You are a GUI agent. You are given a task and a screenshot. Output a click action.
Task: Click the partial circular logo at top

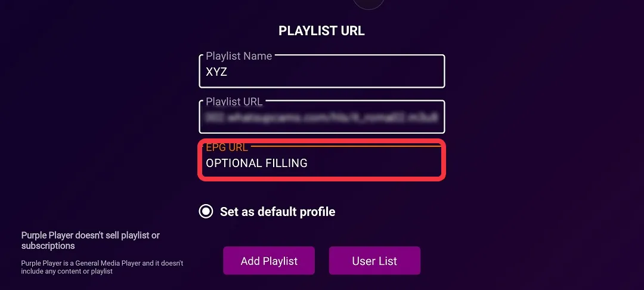tap(369, 4)
